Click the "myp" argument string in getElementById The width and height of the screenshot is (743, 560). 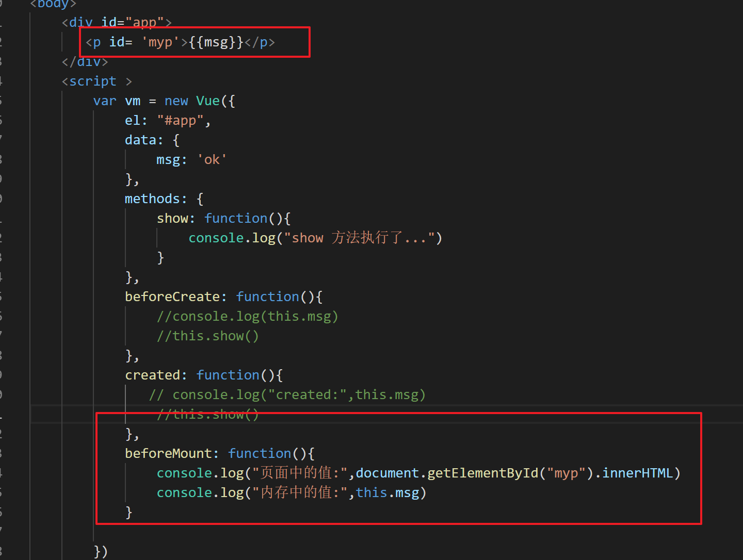pos(566,473)
